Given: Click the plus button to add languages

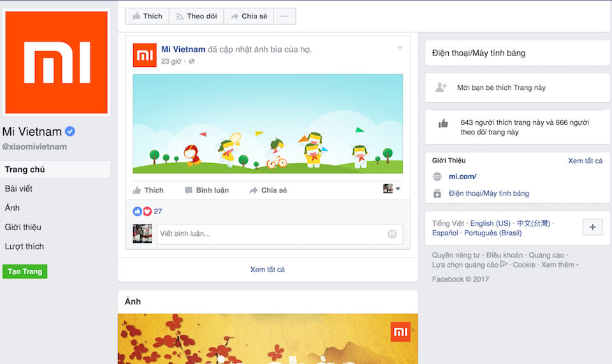Looking at the screenshot, I should tap(592, 227).
